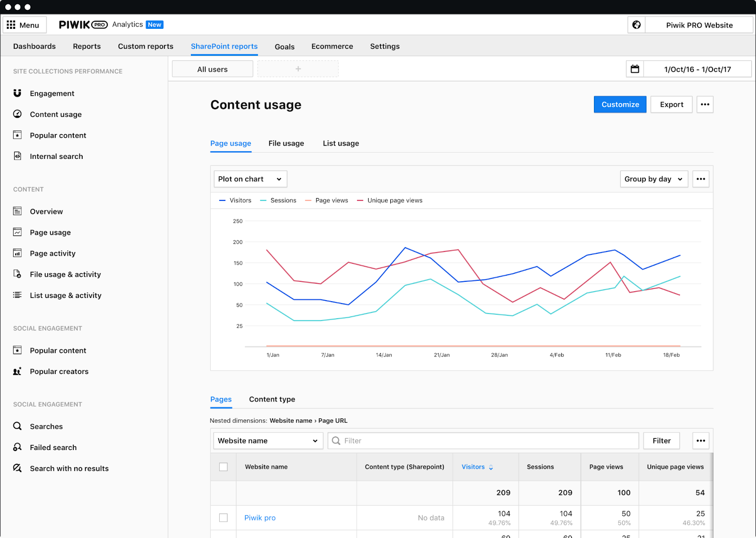Screen dimensions: 756x538
Task: Switch to the File usage tab
Action: pyautogui.click(x=286, y=143)
